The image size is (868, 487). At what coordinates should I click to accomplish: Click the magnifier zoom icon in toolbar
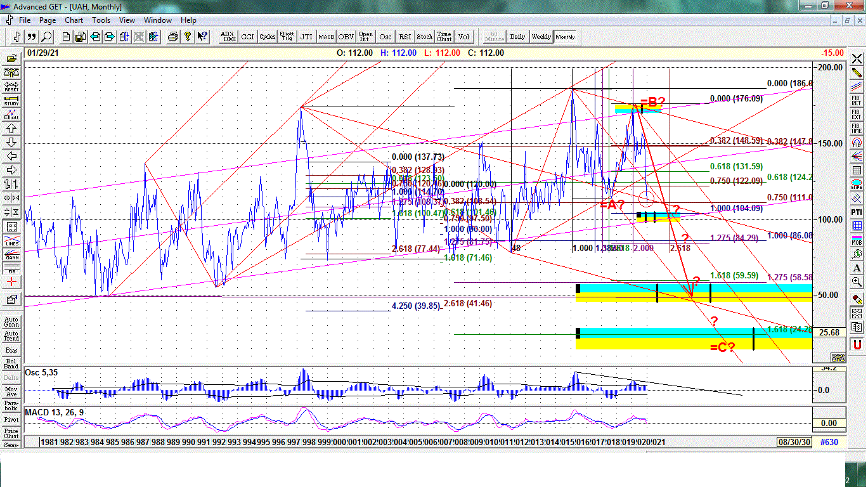pos(46,36)
